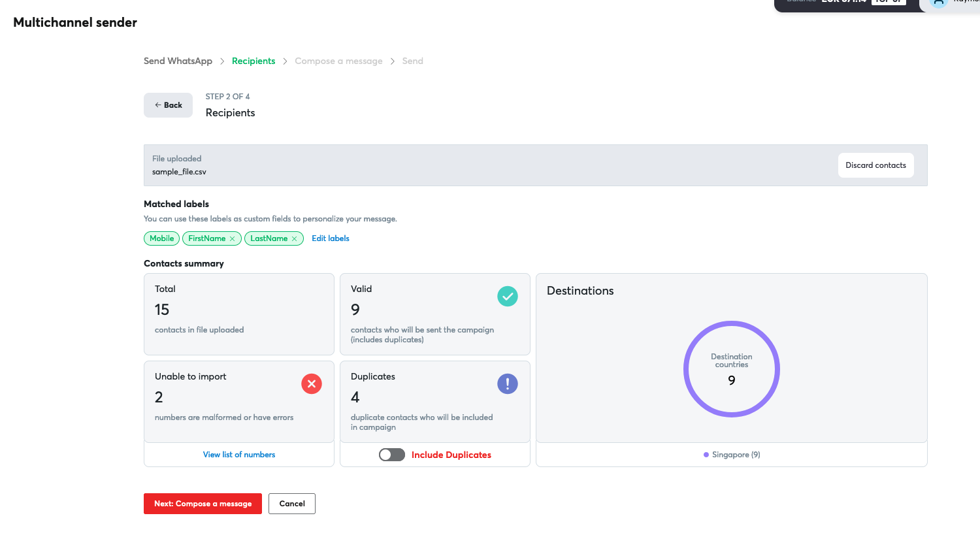Click the STEP 2 OF 4 indicator
Screen dimensions: 980x537
tap(227, 97)
